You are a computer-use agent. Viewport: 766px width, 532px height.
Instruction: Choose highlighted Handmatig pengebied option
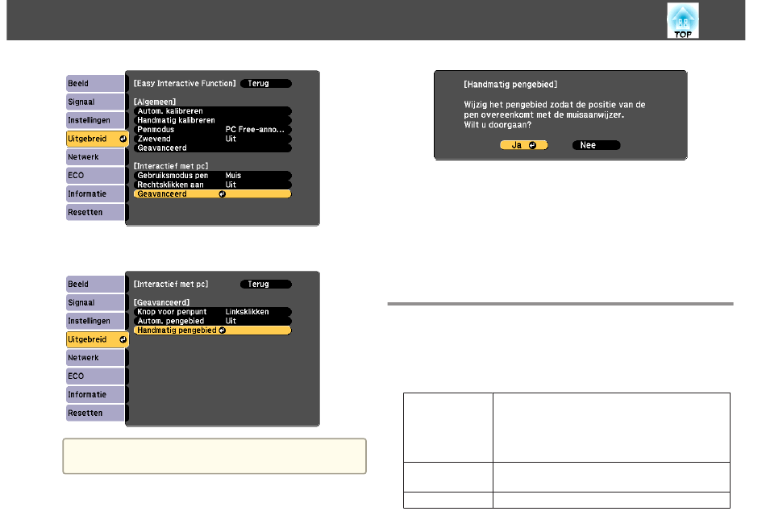pos(213,330)
